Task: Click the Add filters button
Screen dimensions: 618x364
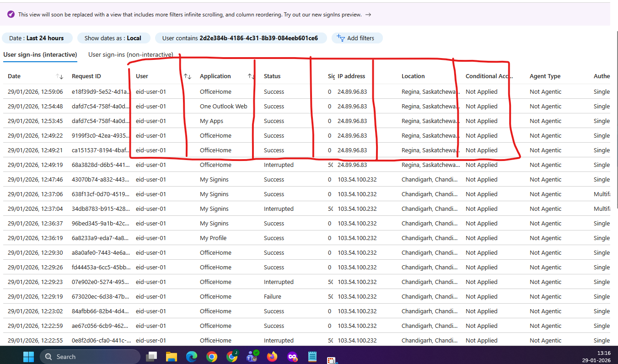Action: click(x=357, y=38)
